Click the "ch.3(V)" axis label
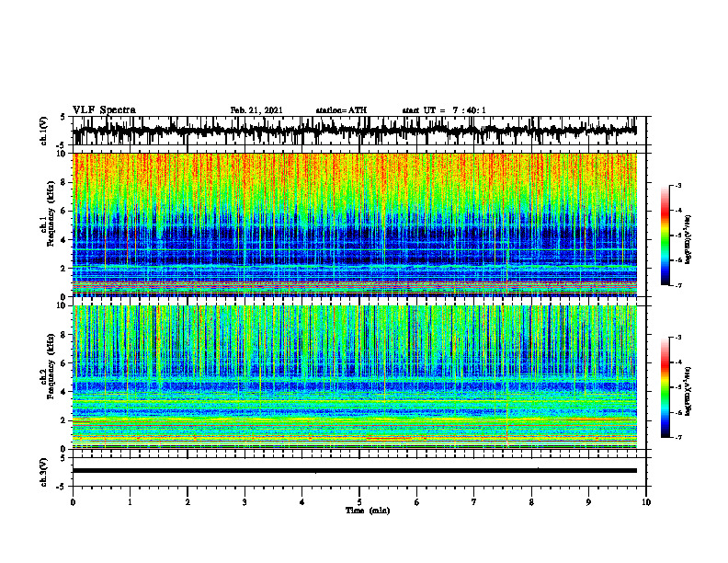This screenshot has width=728, height=563. [x=44, y=472]
